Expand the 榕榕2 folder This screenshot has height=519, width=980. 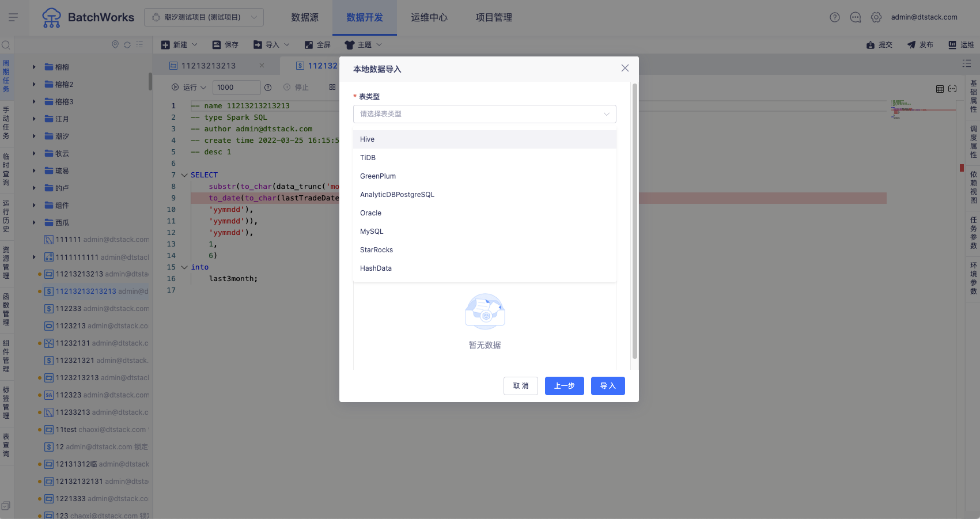pyautogui.click(x=34, y=84)
